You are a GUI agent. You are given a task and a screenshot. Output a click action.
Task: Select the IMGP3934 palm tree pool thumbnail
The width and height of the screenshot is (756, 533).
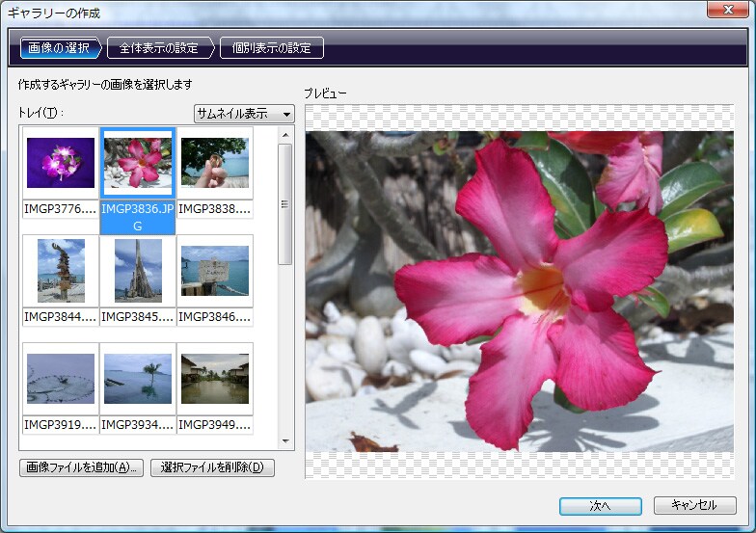[138, 379]
